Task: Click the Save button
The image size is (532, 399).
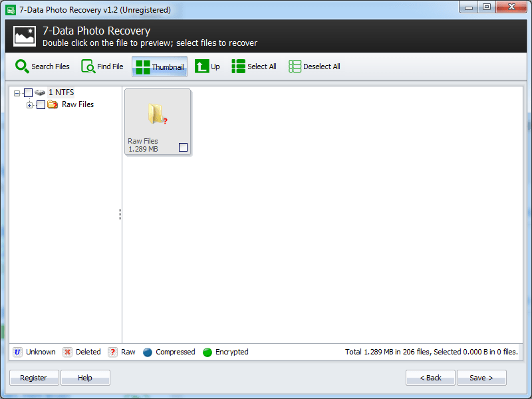Action: point(481,377)
